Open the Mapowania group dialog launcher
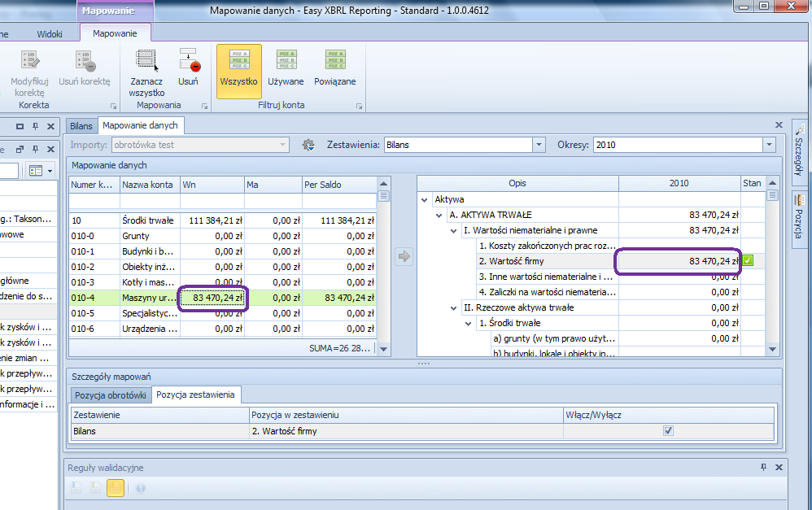Screen dimensions: 812x510 pos(204,106)
